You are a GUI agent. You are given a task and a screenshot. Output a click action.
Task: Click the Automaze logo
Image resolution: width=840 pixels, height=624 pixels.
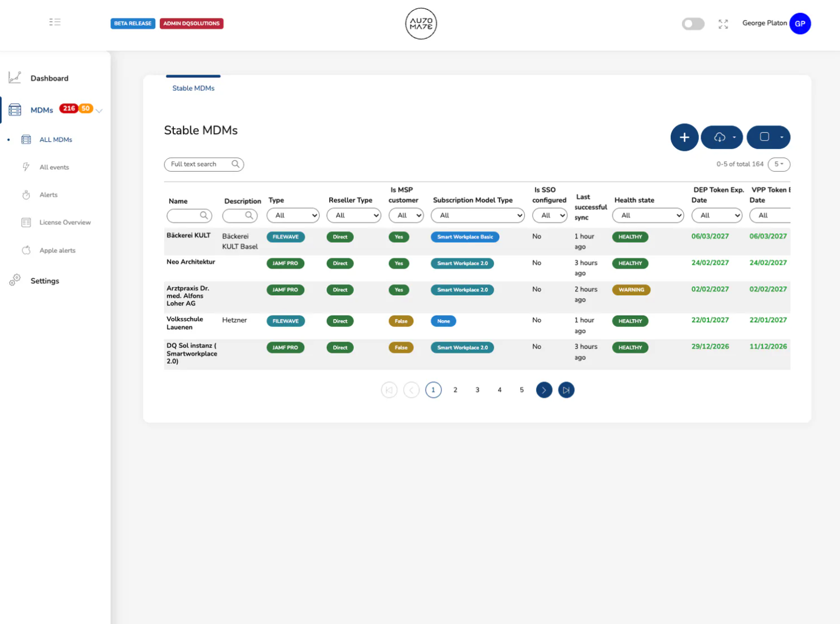point(421,24)
